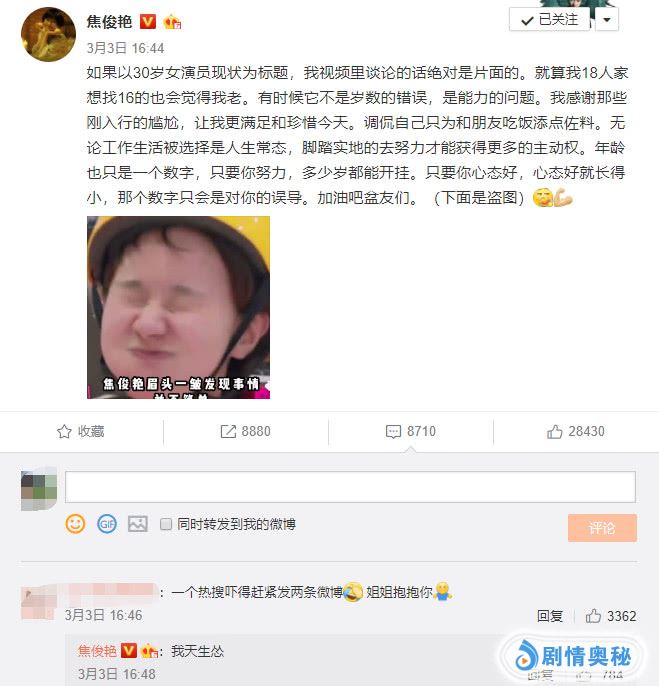Click inside the comment text box
The image size is (659, 686).
pyautogui.click(x=350, y=487)
